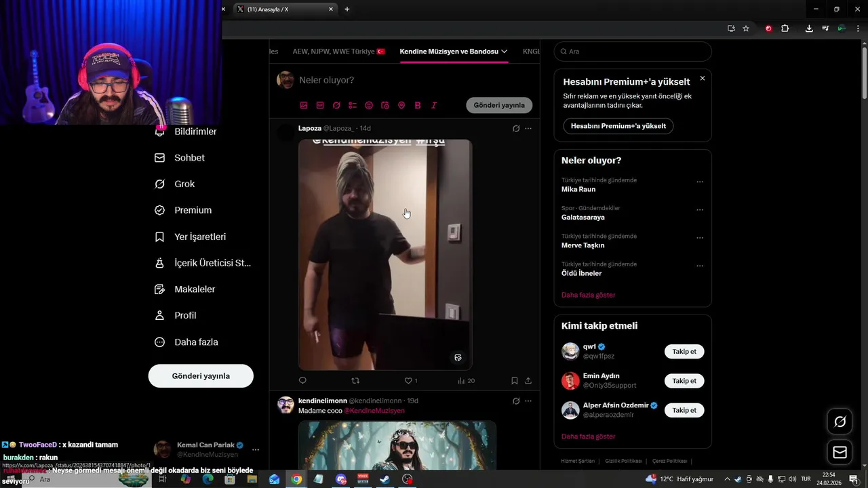View analytics for Lapoza's post
The image size is (868, 488).
click(x=466, y=381)
